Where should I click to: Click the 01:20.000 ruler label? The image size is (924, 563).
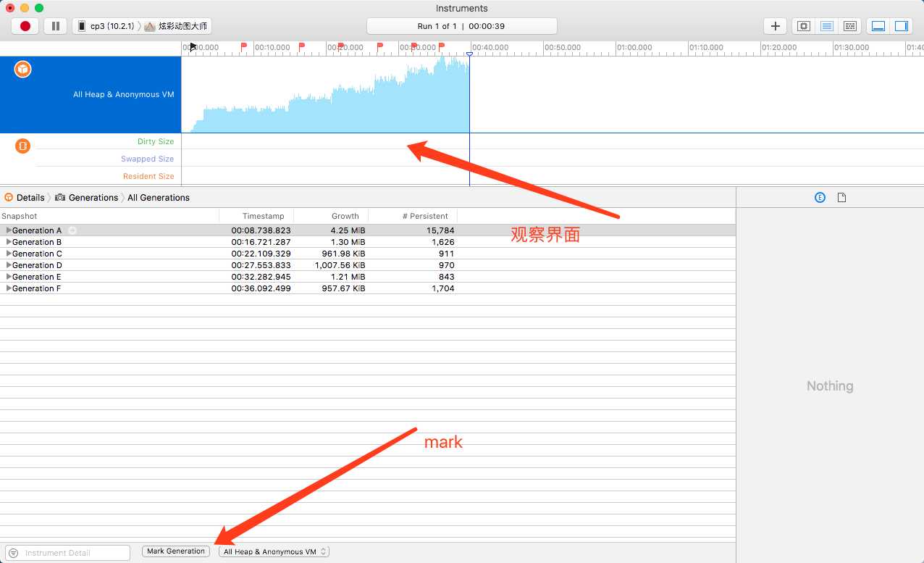click(x=779, y=48)
